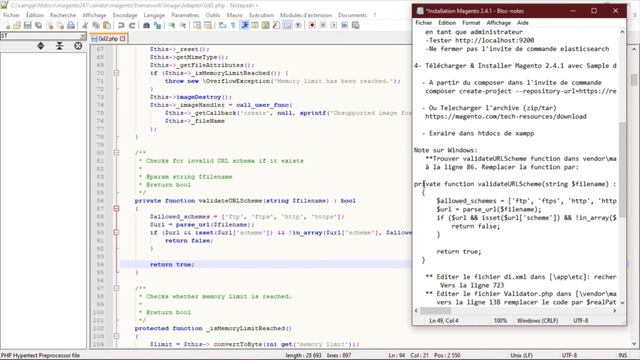Click the Open file toolbar icon

[x=17, y=25]
